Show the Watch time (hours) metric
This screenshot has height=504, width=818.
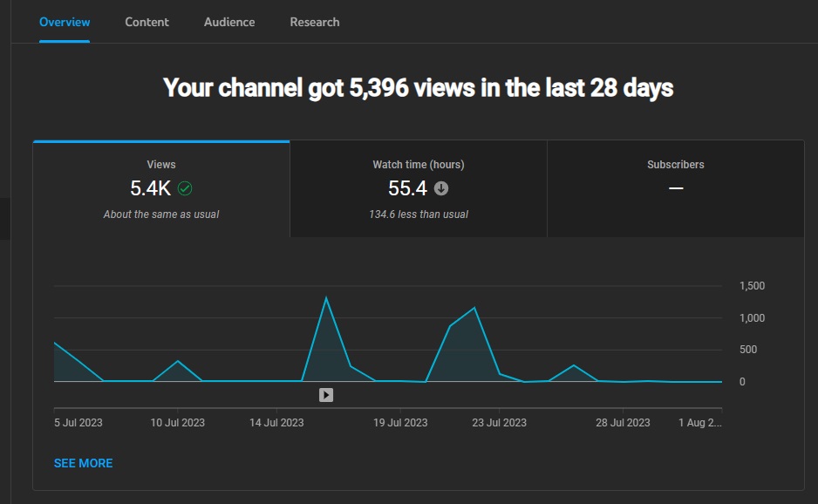point(419,189)
